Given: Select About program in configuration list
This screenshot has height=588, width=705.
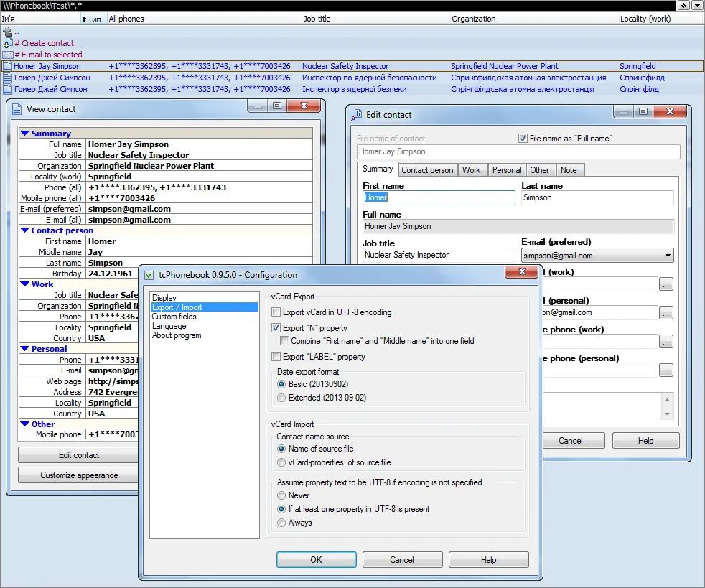Looking at the screenshot, I should click(177, 335).
